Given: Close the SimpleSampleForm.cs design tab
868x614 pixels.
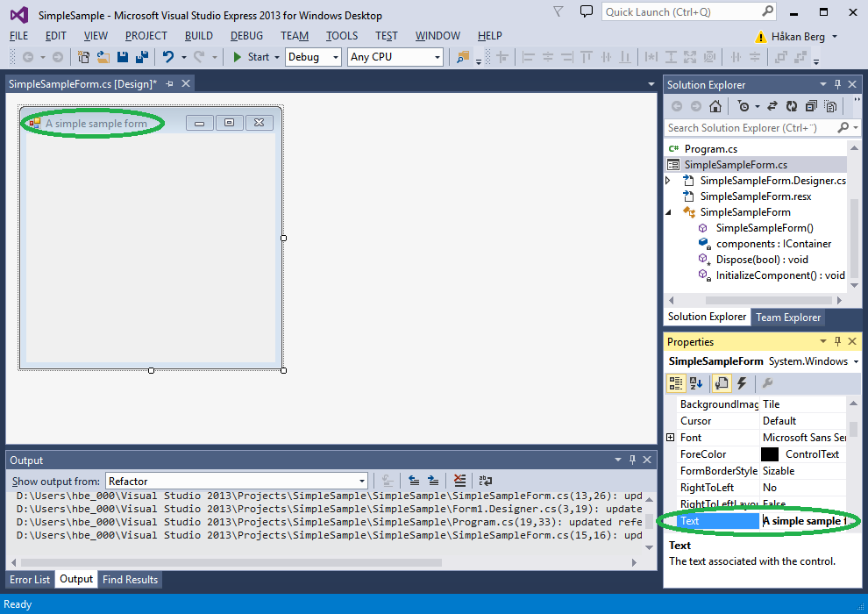Looking at the screenshot, I should pyautogui.click(x=186, y=83).
